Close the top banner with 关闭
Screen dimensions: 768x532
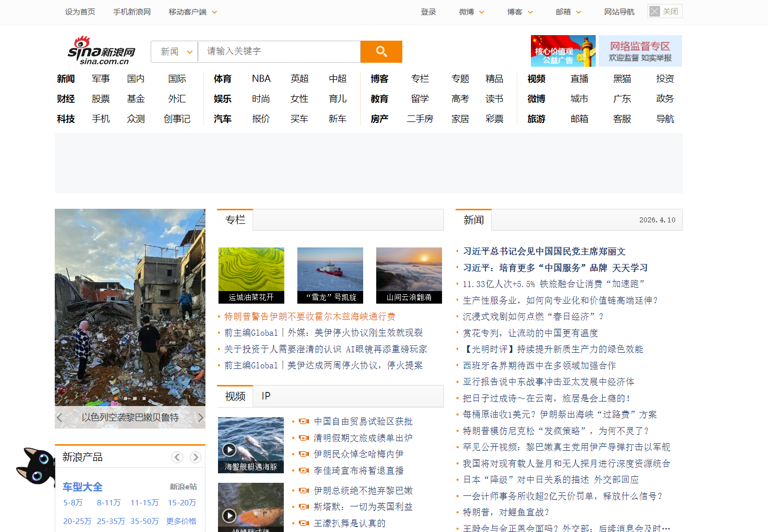coord(664,11)
